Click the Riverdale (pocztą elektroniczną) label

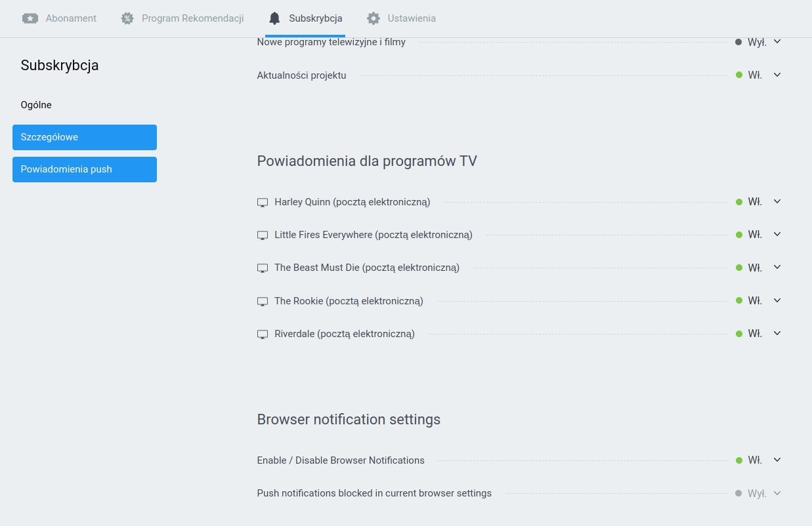345,334
